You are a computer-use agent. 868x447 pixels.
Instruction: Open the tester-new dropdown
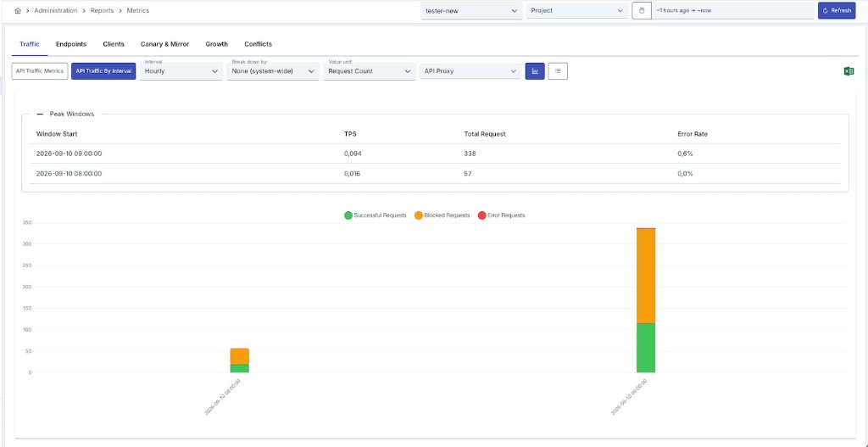(471, 10)
